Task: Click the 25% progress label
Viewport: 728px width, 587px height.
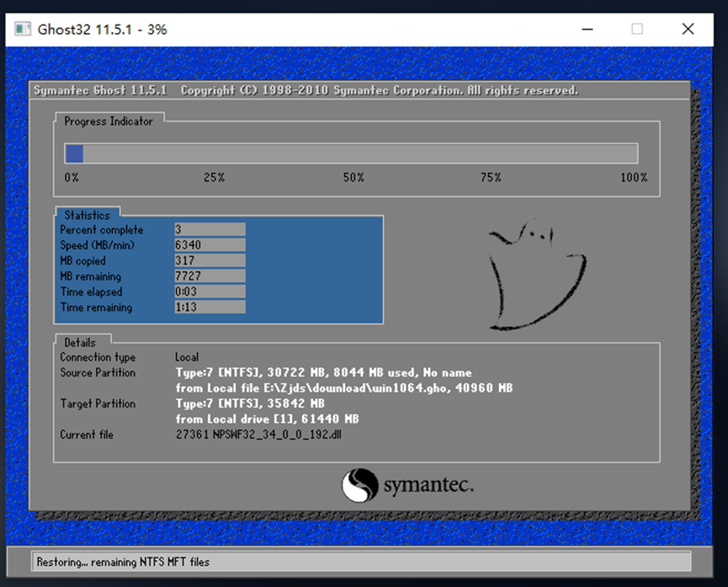Action: pyautogui.click(x=214, y=178)
